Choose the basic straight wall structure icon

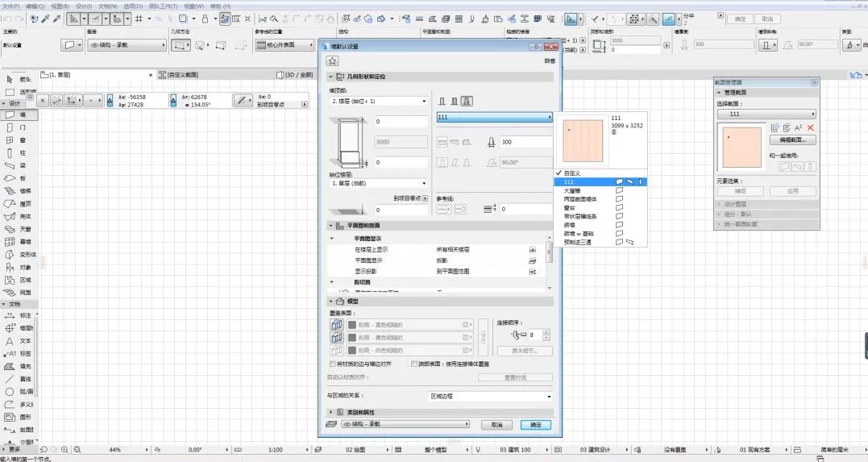(442, 102)
